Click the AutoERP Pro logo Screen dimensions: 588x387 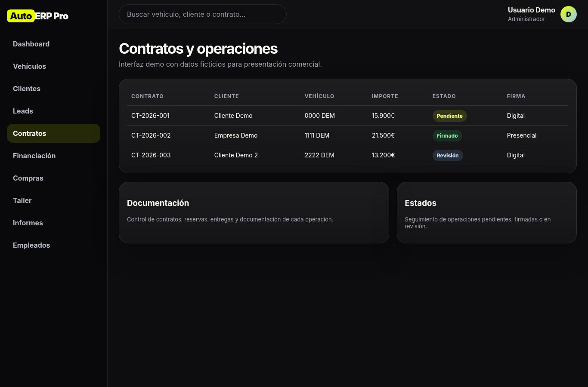(38, 16)
